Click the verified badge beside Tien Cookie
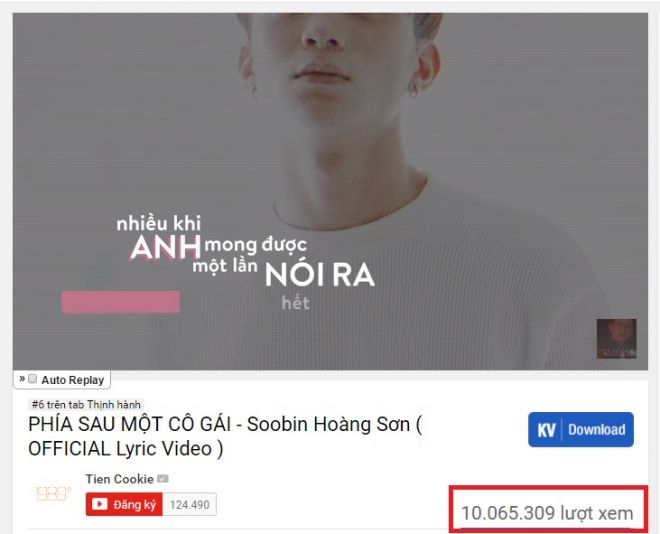This screenshot has width=660, height=534. (162, 479)
